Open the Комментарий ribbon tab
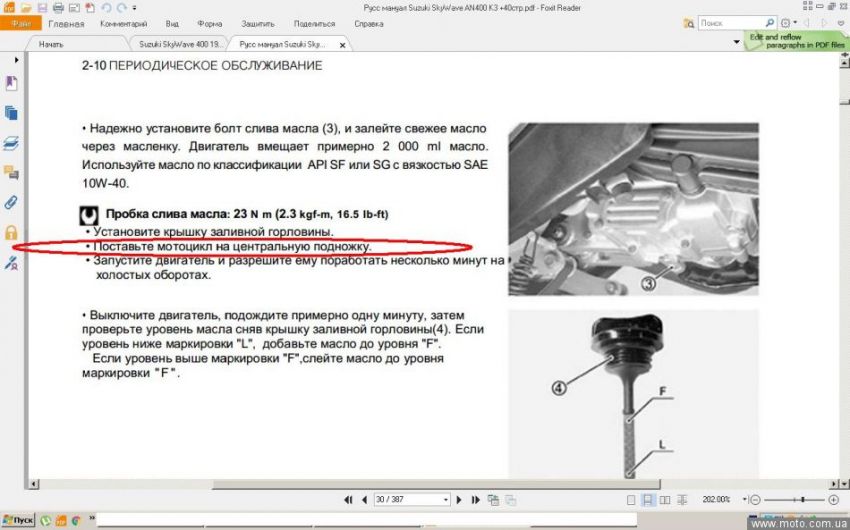Image resolution: width=850 pixels, height=530 pixels. pos(124,23)
